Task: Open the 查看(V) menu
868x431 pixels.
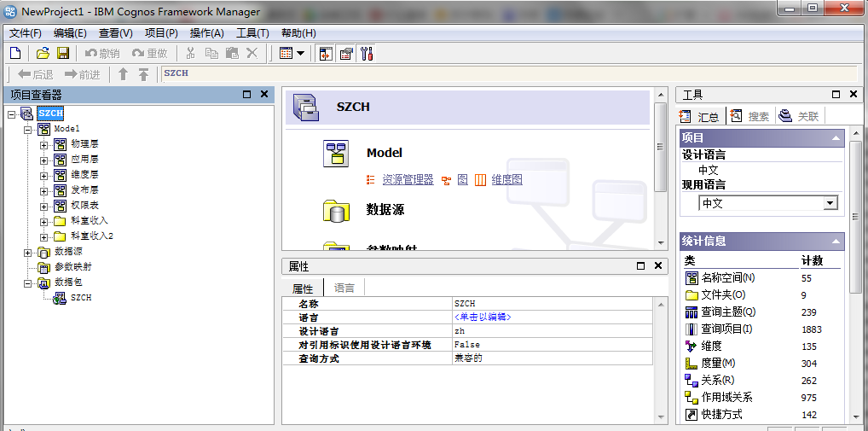Action: (116, 33)
